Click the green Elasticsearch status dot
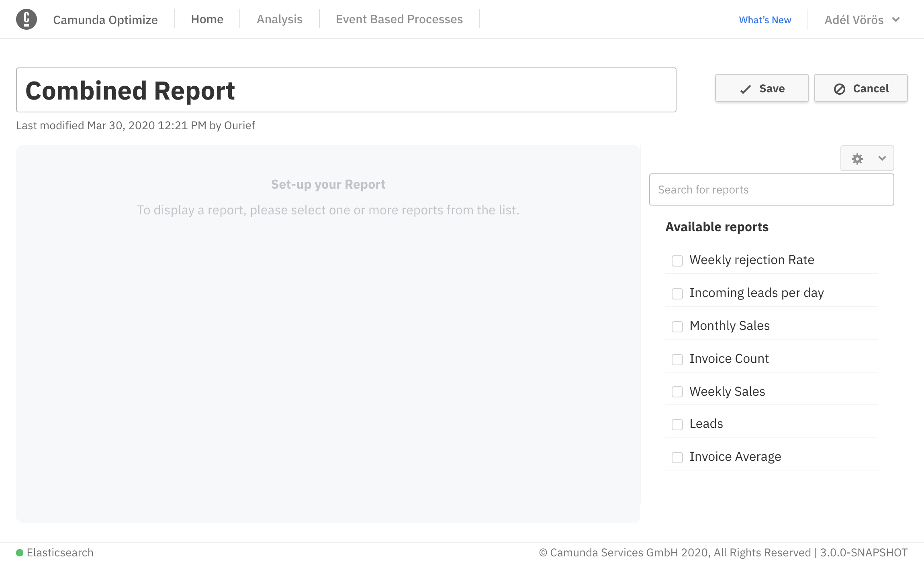 tap(19, 553)
